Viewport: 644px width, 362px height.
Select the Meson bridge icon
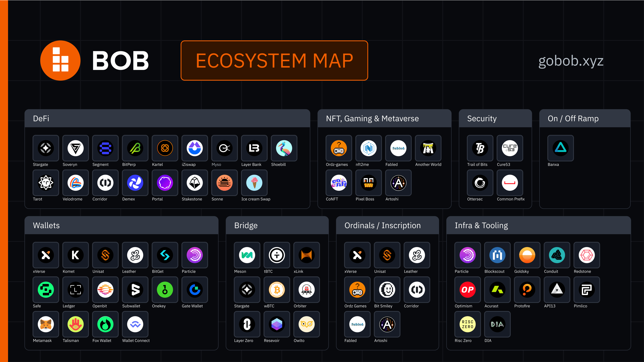(x=247, y=255)
